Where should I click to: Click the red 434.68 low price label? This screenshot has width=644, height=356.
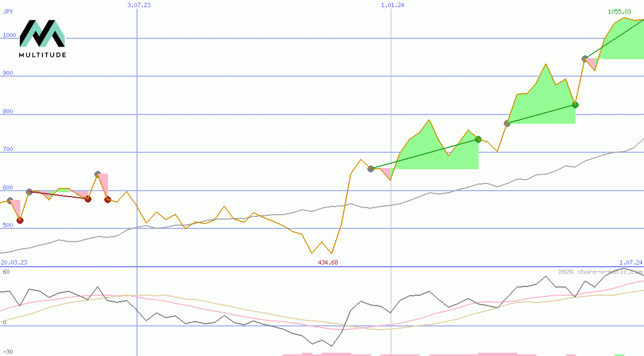[328, 262]
